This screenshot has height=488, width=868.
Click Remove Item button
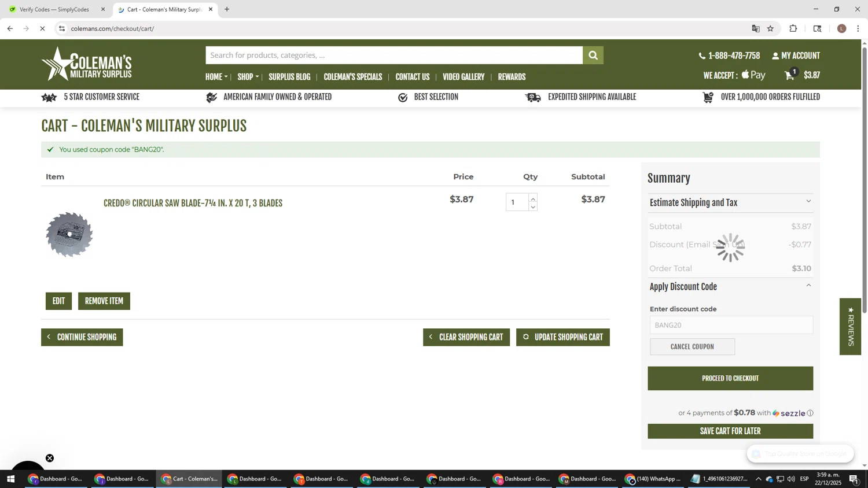click(104, 301)
